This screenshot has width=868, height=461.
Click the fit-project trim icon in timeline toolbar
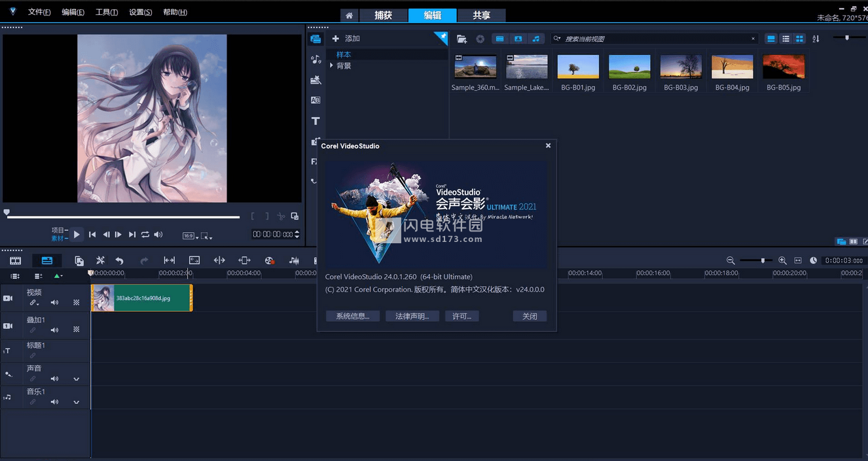170,260
